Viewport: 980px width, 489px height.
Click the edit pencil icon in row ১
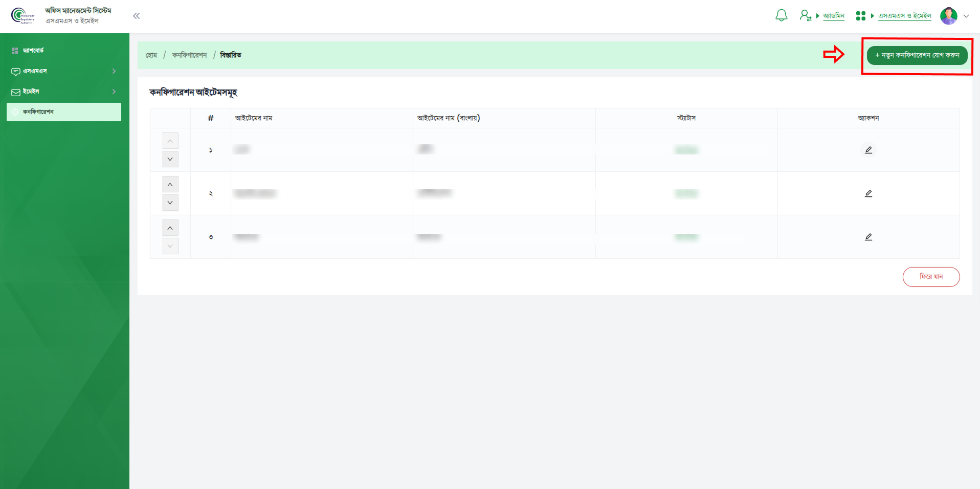[x=868, y=150]
